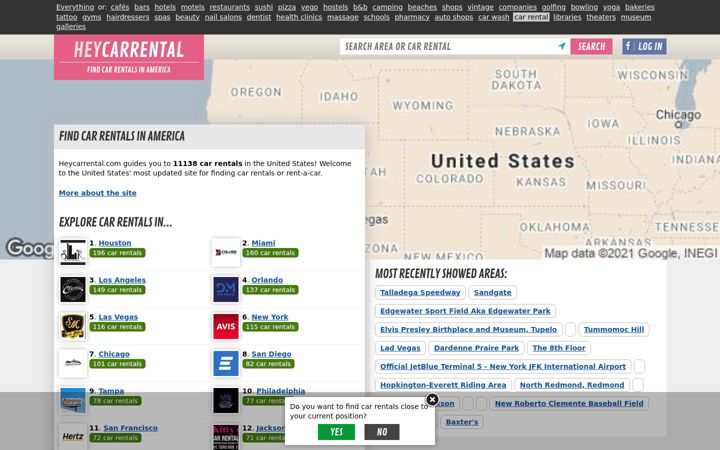Open the Hopkington-Everett Riding Area link
720x450 pixels.
(443, 385)
